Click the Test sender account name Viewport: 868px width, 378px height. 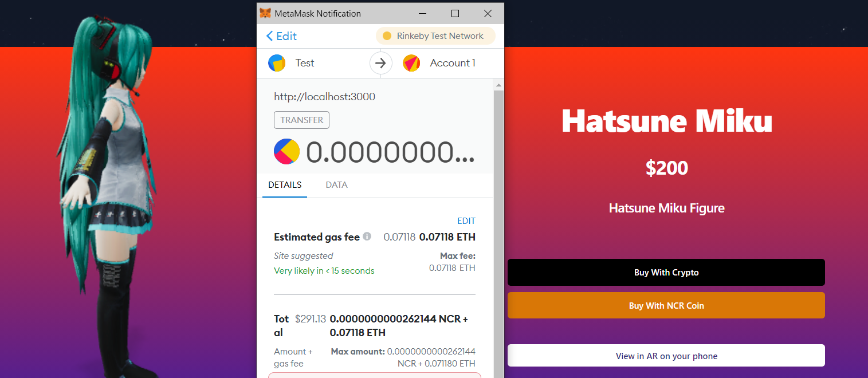305,63
